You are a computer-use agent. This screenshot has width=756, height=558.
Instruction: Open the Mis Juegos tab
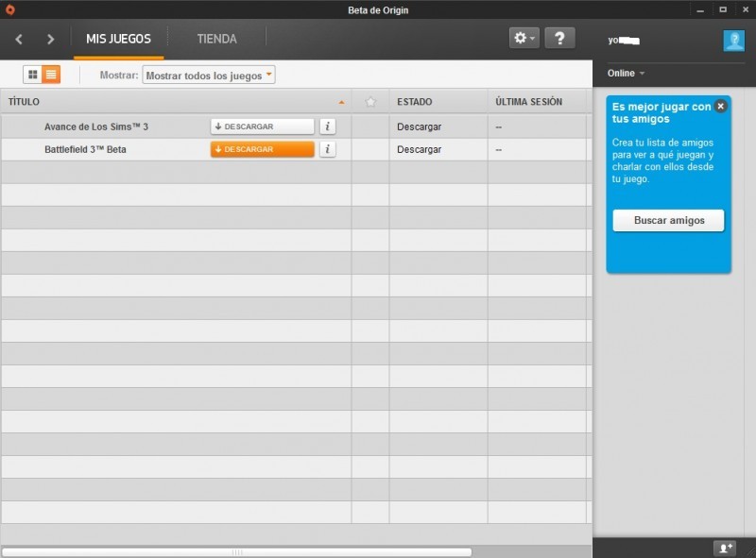(119, 39)
